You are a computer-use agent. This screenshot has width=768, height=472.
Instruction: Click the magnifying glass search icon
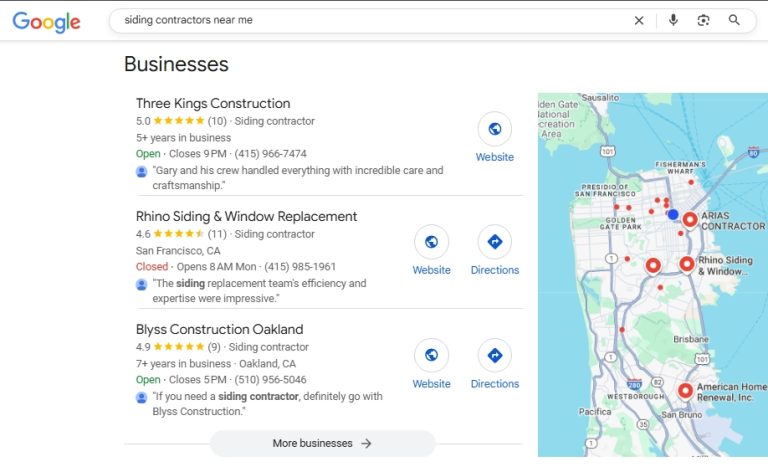tap(734, 20)
